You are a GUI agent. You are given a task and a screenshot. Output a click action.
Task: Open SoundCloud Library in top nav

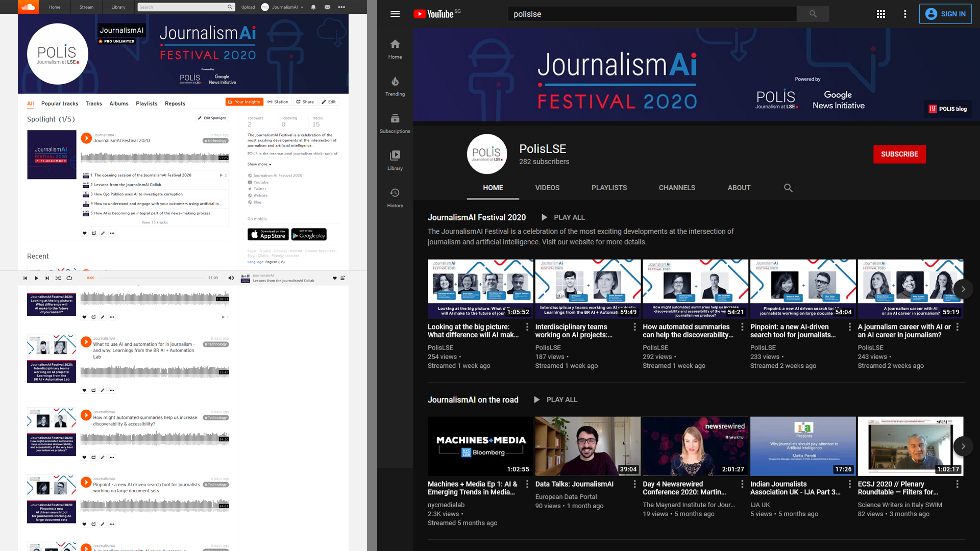[x=118, y=7]
